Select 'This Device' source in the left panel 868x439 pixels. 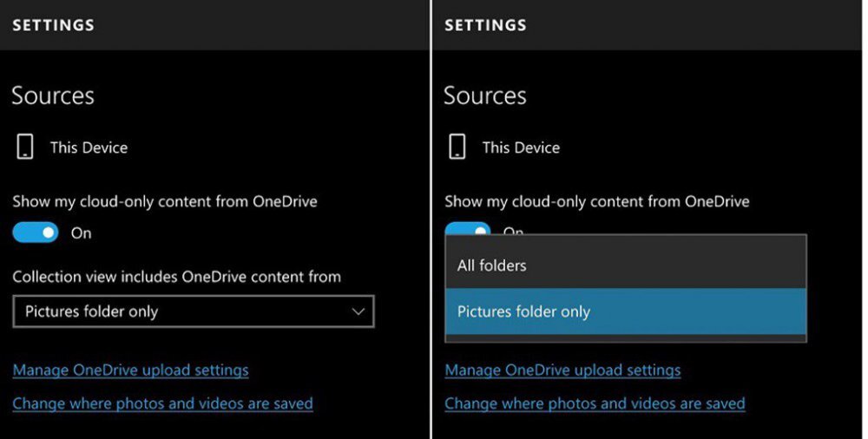[89, 147]
